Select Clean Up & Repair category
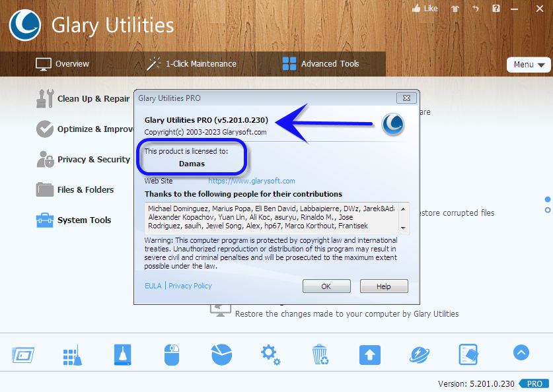 83,98
